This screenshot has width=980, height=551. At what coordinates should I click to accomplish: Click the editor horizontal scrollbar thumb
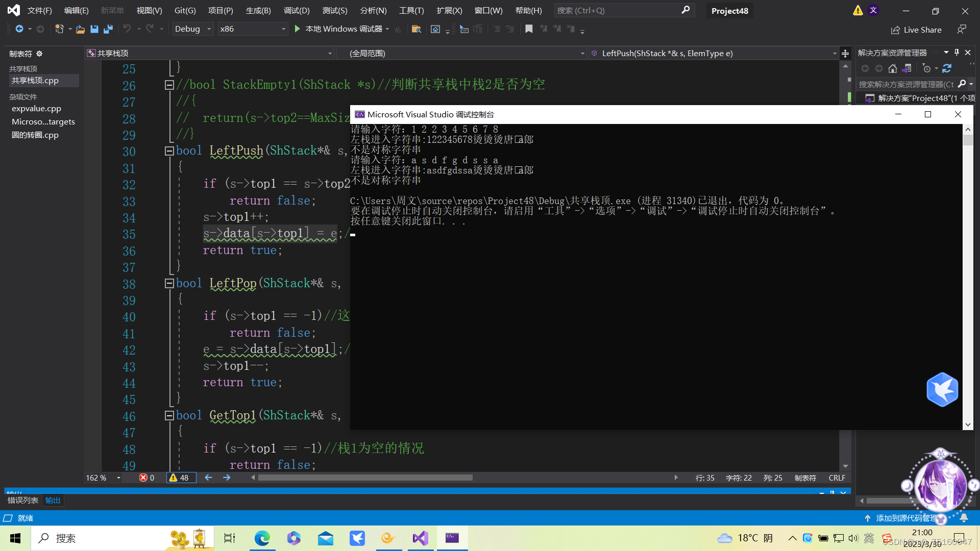point(365,478)
